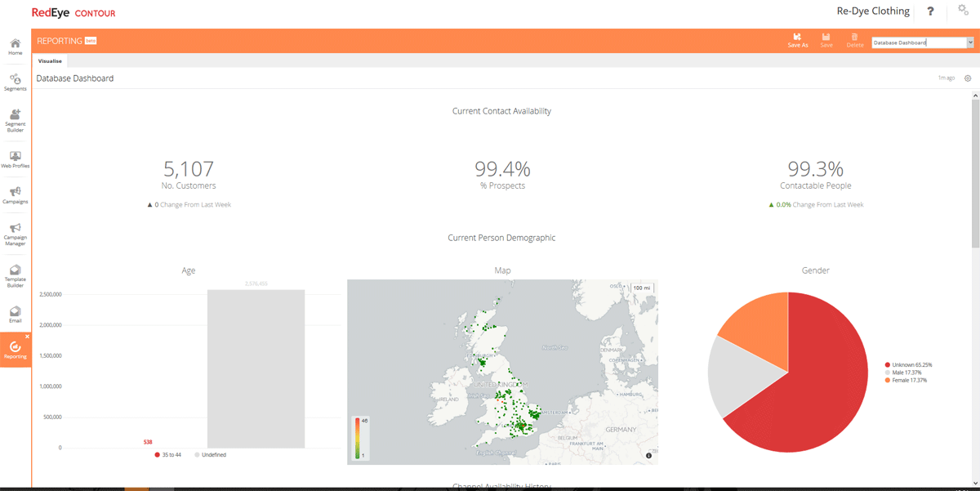Open Campaigns from sidebar
The image size is (980, 491).
(15, 194)
